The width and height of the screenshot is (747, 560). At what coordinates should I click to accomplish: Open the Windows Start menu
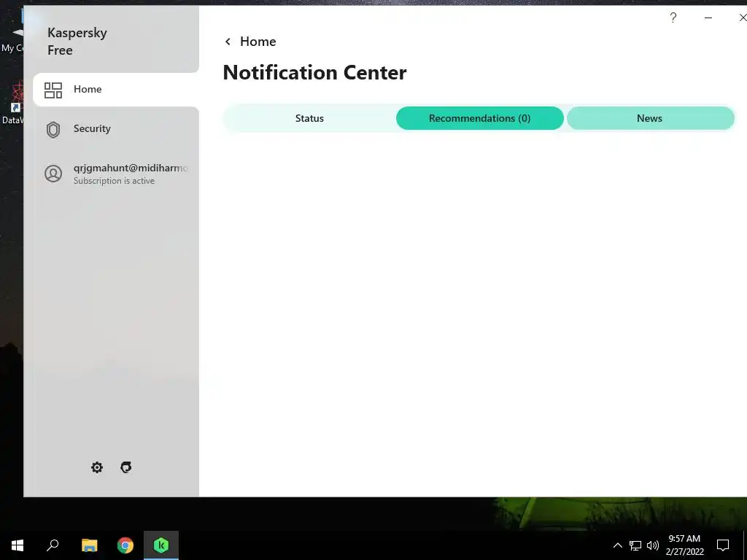coord(18,545)
